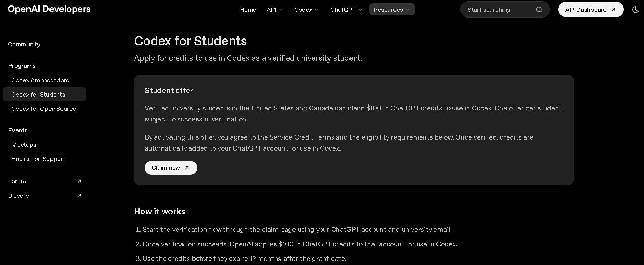Click the arrow icon on API Dashboard
This screenshot has width=644, height=265.
point(613,10)
